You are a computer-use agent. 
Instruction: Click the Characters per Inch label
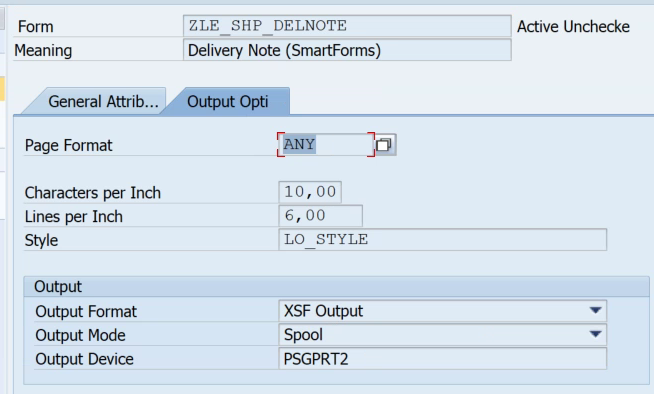pyautogui.click(x=93, y=193)
